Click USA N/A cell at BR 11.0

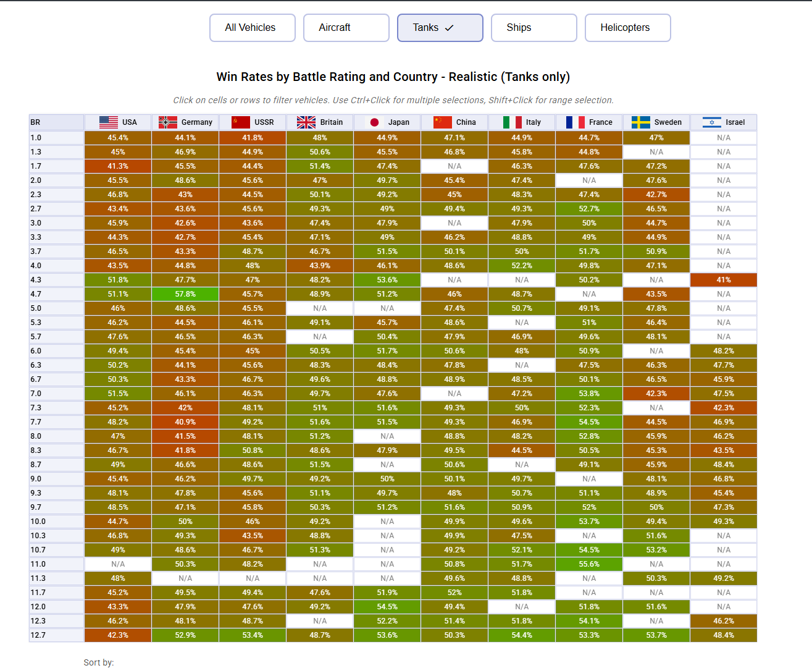coord(118,564)
